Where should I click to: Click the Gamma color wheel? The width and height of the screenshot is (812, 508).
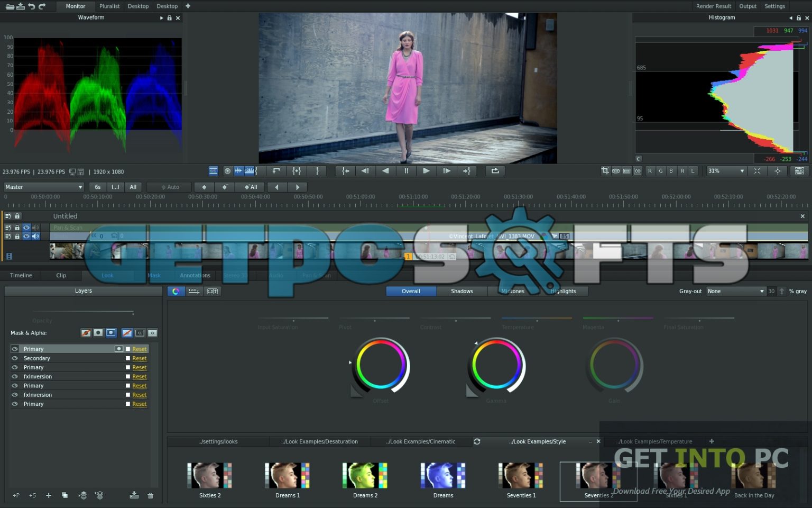[496, 365]
